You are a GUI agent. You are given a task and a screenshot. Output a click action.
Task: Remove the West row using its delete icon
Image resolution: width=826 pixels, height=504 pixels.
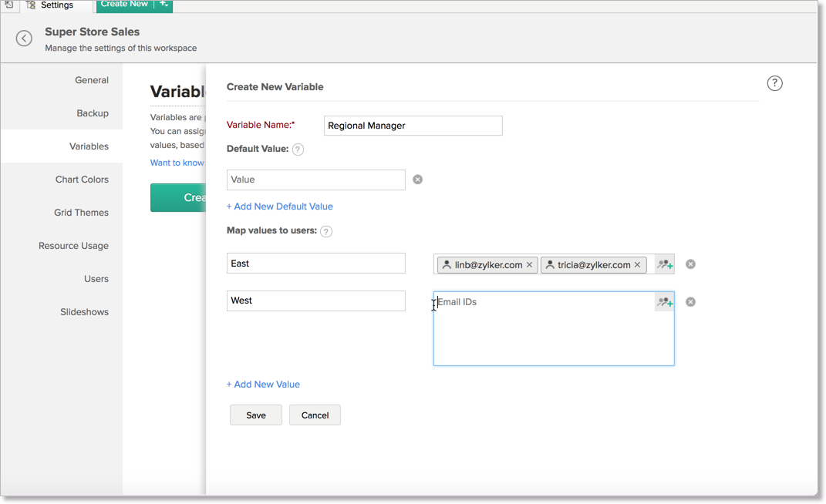[x=690, y=301]
